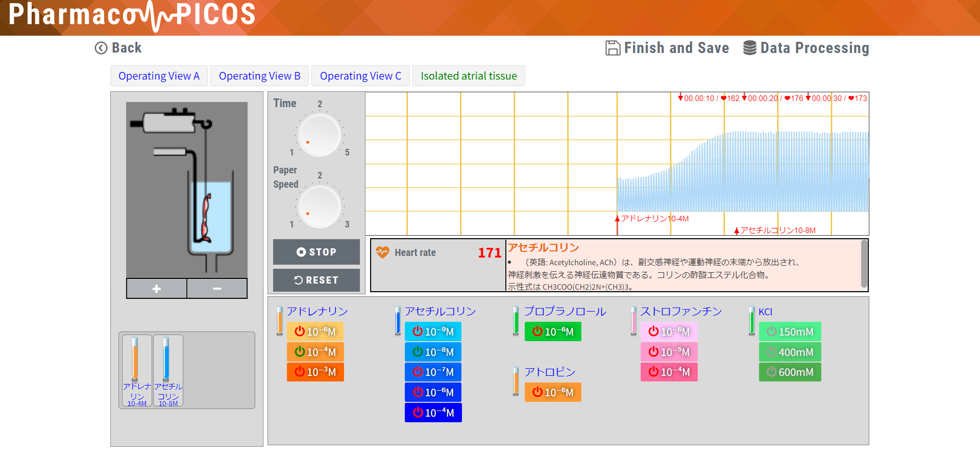Click the green test tube beside KCl

pos(751,320)
